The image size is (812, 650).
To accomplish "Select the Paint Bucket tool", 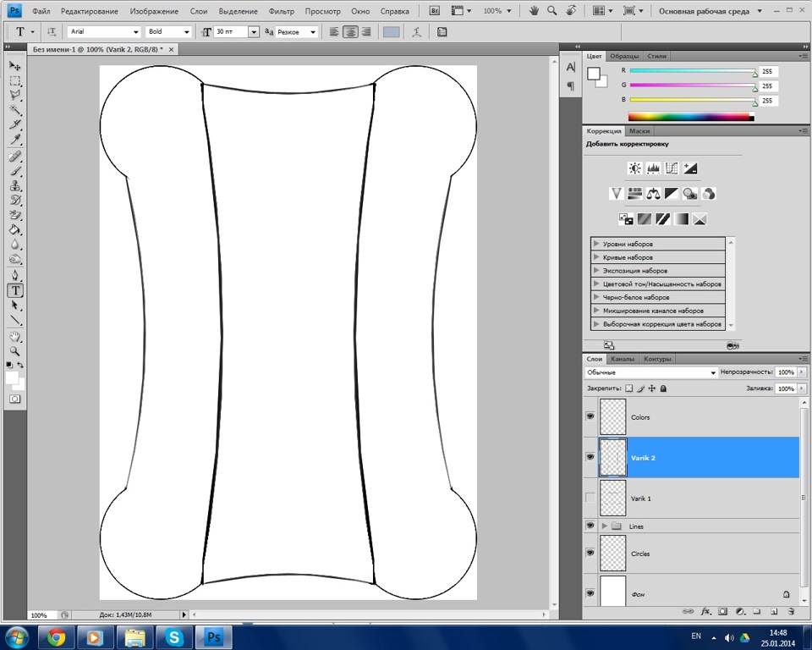I will [x=15, y=229].
